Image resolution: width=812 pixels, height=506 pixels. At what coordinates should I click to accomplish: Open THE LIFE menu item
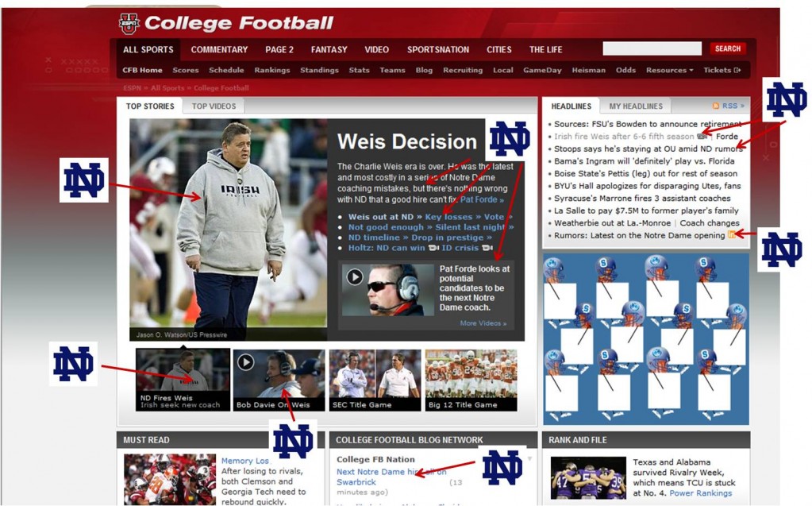(x=545, y=50)
